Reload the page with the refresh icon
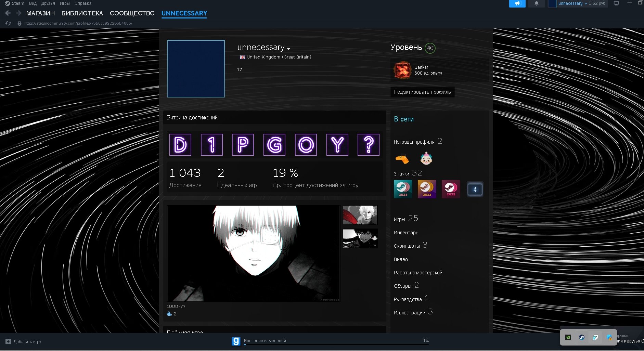 click(x=8, y=23)
